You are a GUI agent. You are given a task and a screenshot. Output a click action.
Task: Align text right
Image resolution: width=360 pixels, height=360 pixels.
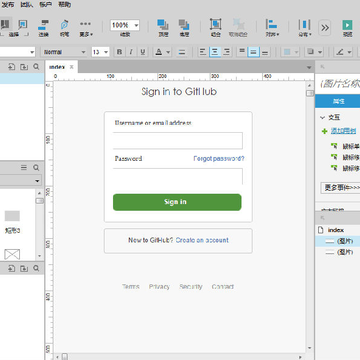coord(227,52)
